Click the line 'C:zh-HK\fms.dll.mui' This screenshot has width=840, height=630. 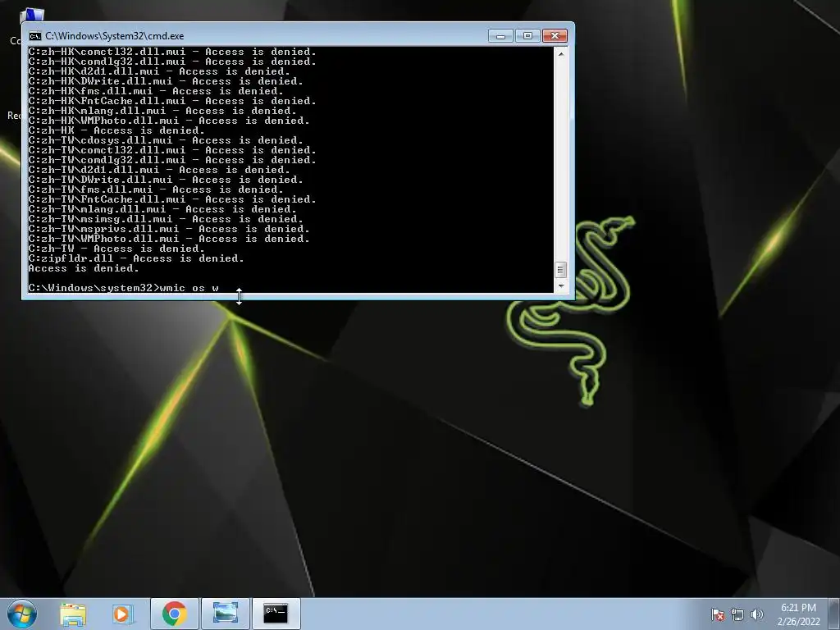156,92
